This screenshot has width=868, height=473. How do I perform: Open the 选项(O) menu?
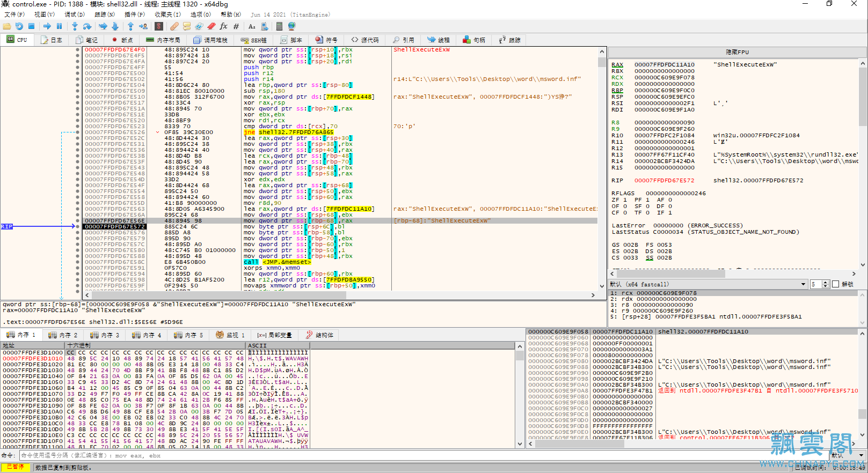pyautogui.click(x=201, y=14)
